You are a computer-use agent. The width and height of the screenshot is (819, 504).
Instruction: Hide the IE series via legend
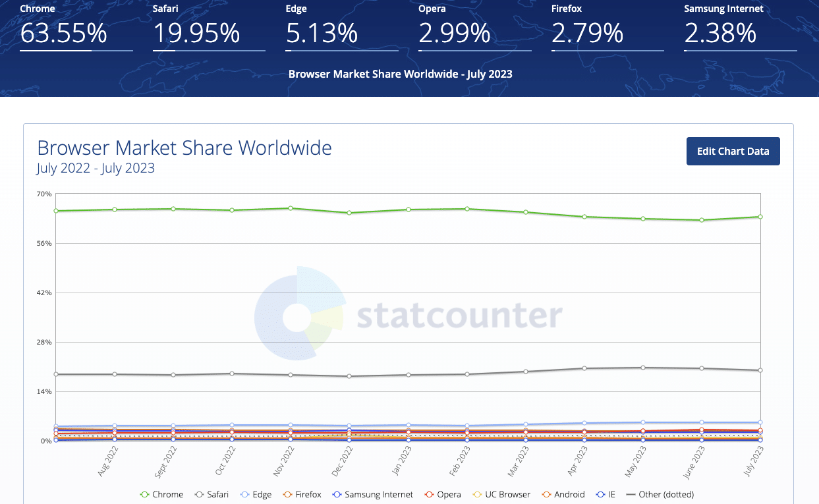pos(600,494)
